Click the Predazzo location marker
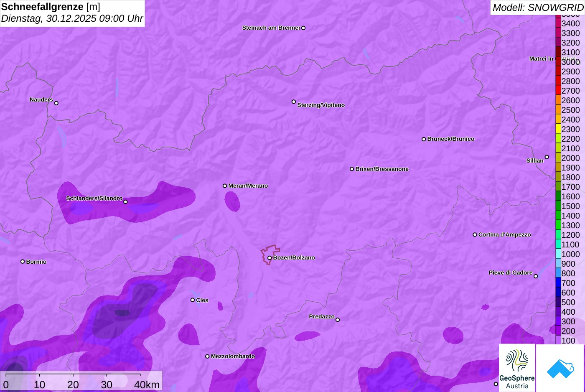Image resolution: width=585 pixels, height=392 pixels. point(338,320)
